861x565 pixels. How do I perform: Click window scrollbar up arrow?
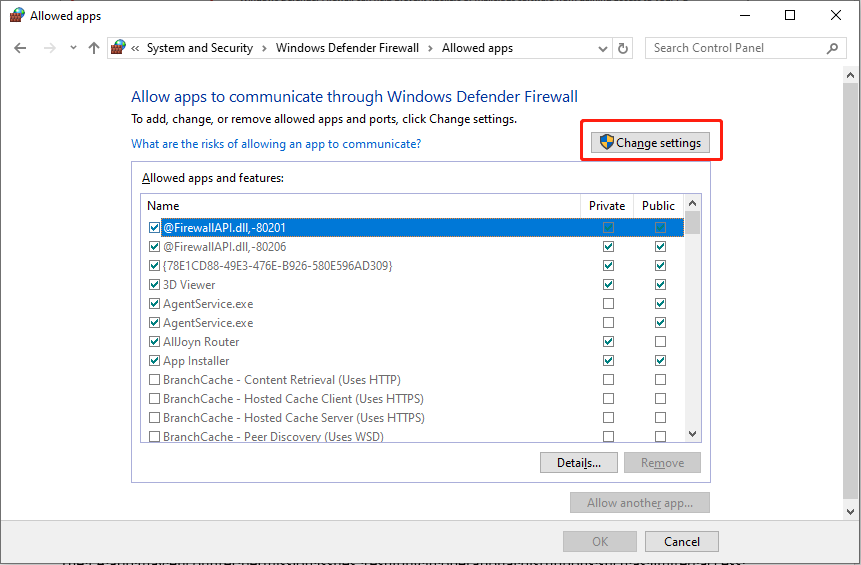pos(851,75)
